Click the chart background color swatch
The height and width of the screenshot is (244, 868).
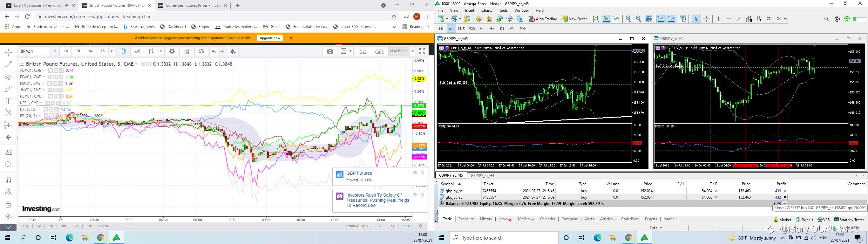coord(344,51)
